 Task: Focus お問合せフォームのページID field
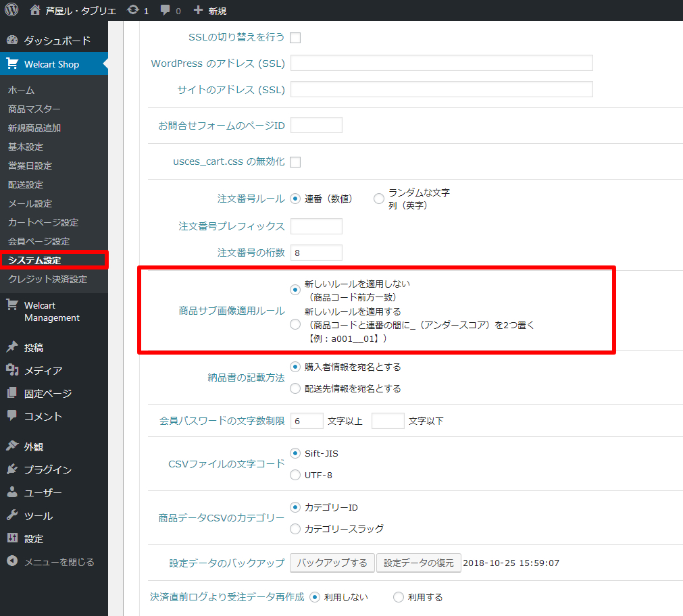[x=316, y=125]
